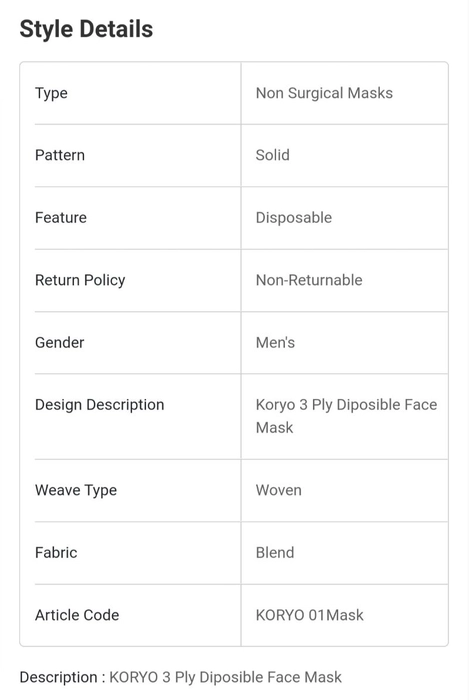Click the Disposable feature value
Image resolution: width=469 pixels, height=700 pixels.
[x=294, y=217]
